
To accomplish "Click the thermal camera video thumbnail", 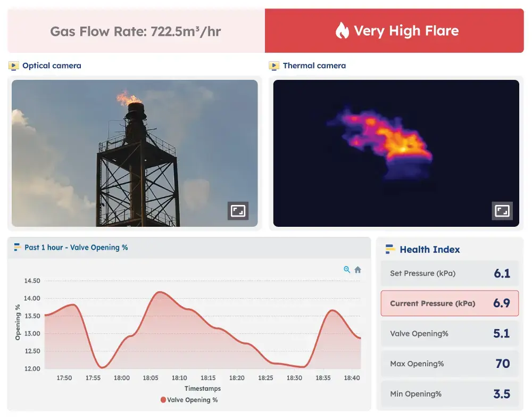I will pyautogui.click(x=395, y=153).
